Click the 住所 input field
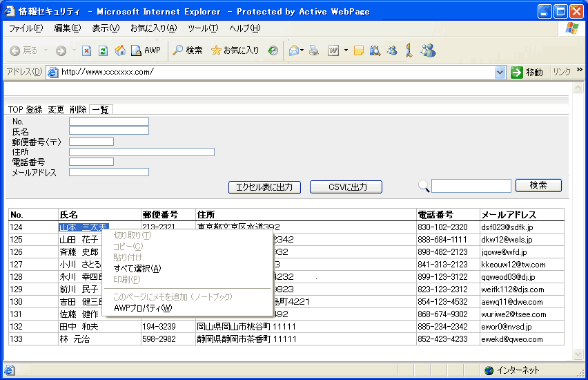The width and height of the screenshot is (588, 380). click(141, 152)
